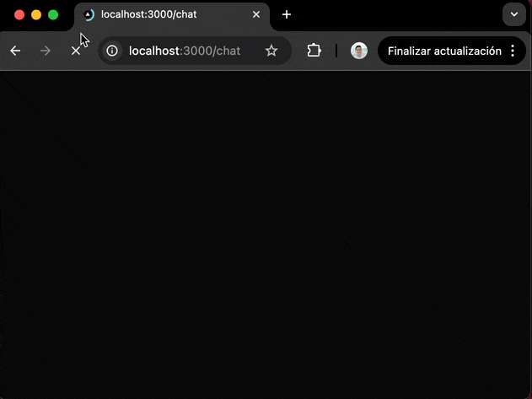Image resolution: width=532 pixels, height=399 pixels.
Task: Close window with the red button
Action: tap(19, 15)
